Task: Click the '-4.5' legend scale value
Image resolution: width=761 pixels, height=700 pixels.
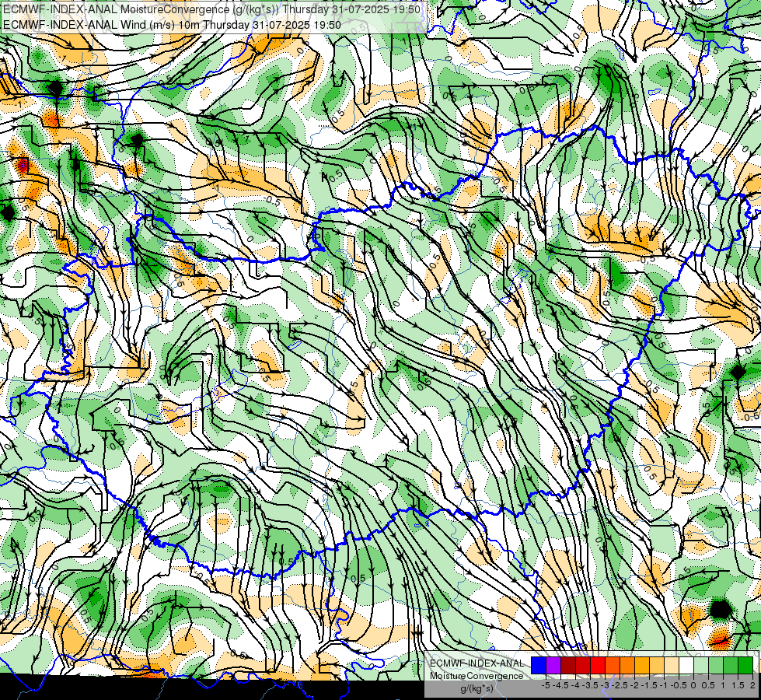Action: [559, 685]
